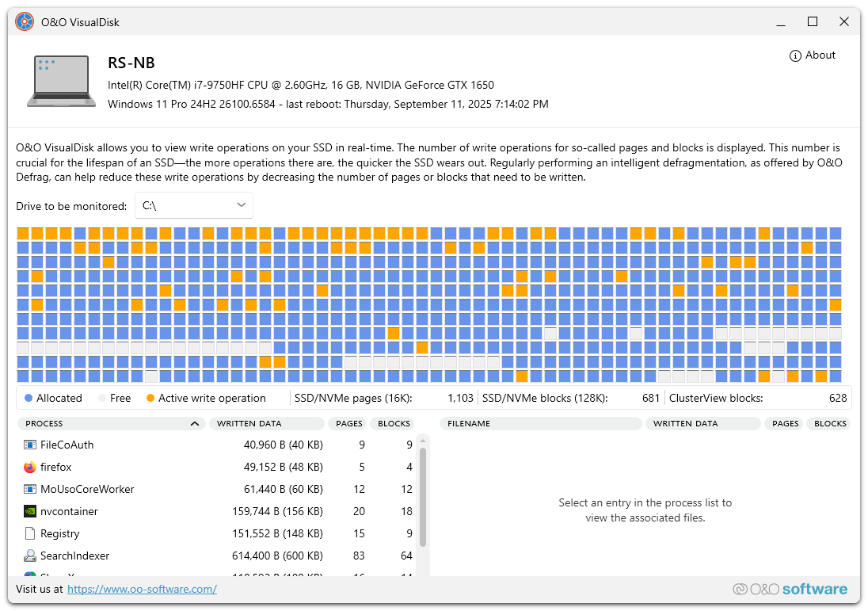The width and height of the screenshot is (868, 611).
Task: Open the drive to be monitored dropdown
Action: coord(194,205)
